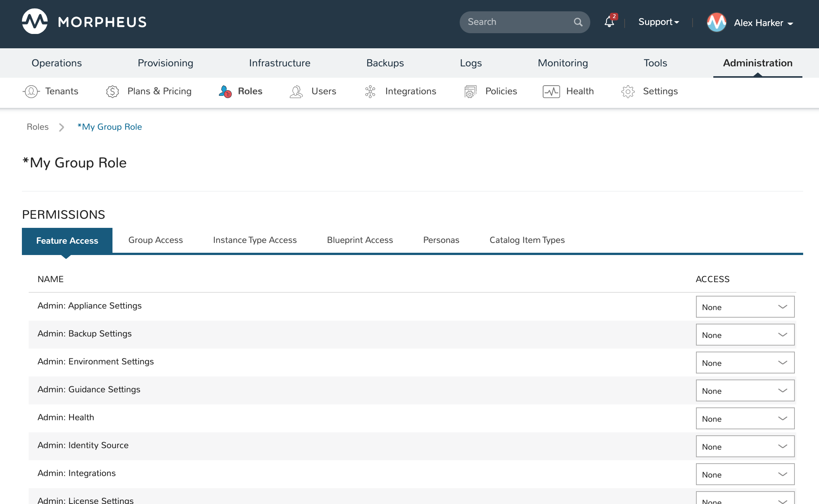Image resolution: width=819 pixels, height=504 pixels.
Task: Open access dropdown for Admin: Health
Action: (x=745, y=419)
